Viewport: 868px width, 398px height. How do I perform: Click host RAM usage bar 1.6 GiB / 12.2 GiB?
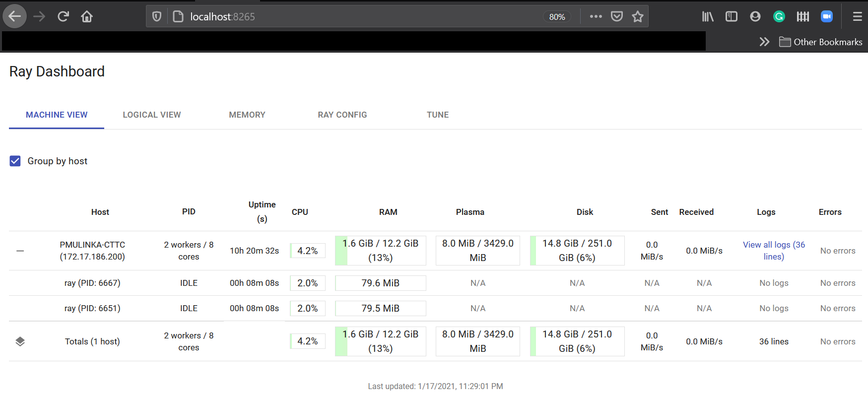(381, 251)
